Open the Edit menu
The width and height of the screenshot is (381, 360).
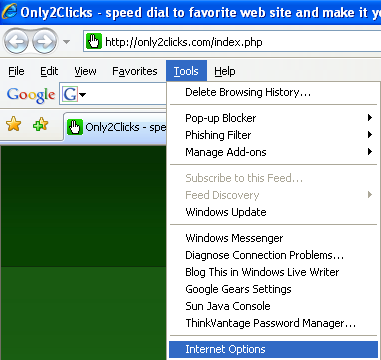(49, 71)
